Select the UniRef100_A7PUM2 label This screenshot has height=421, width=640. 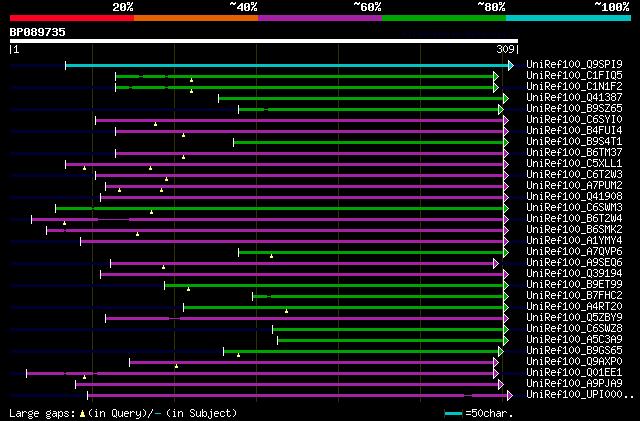pyautogui.click(x=574, y=185)
